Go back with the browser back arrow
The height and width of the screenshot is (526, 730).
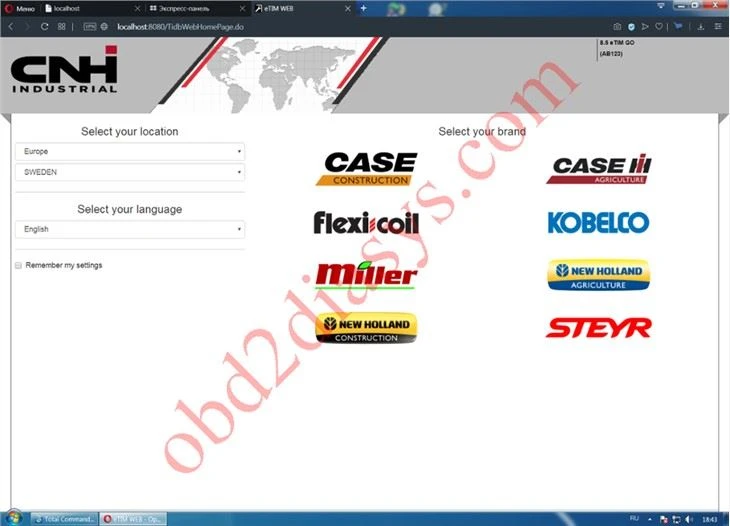click(x=11, y=27)
